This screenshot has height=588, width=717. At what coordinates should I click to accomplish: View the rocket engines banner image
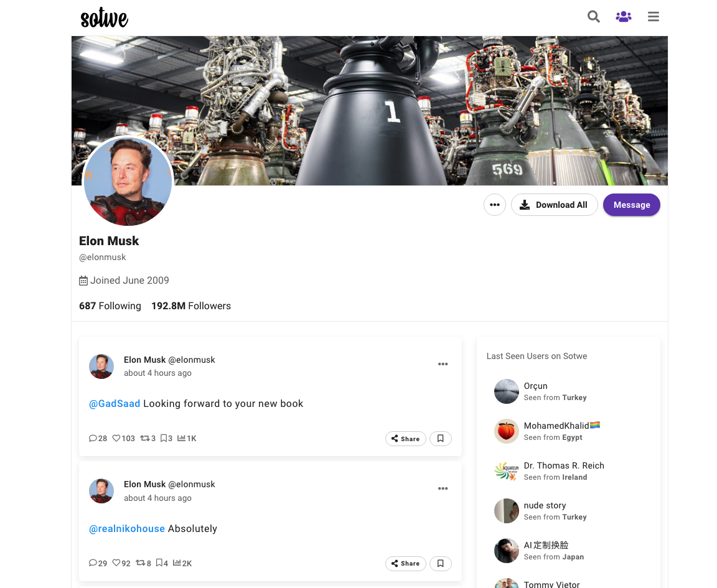pyautogui.click(x=370, y=111)
